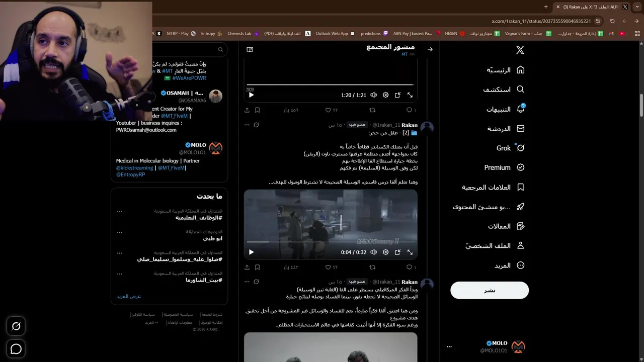Open More (المزيد) in the sidebar

click(509, 265)
